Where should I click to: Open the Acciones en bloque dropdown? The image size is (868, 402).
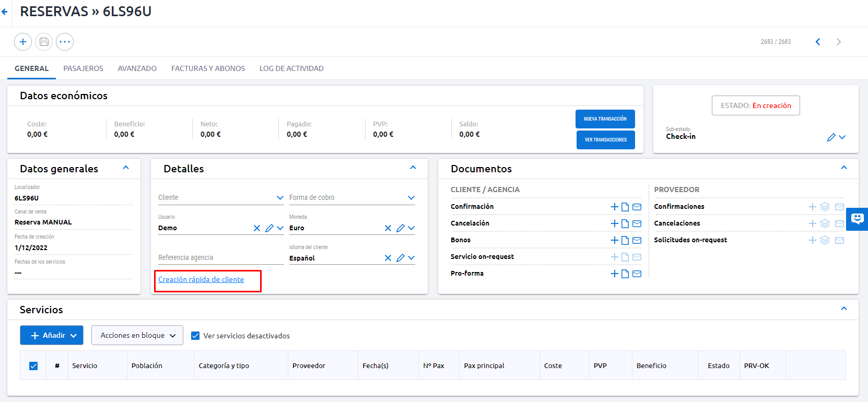pyautogui.click(x=137, y=335)
